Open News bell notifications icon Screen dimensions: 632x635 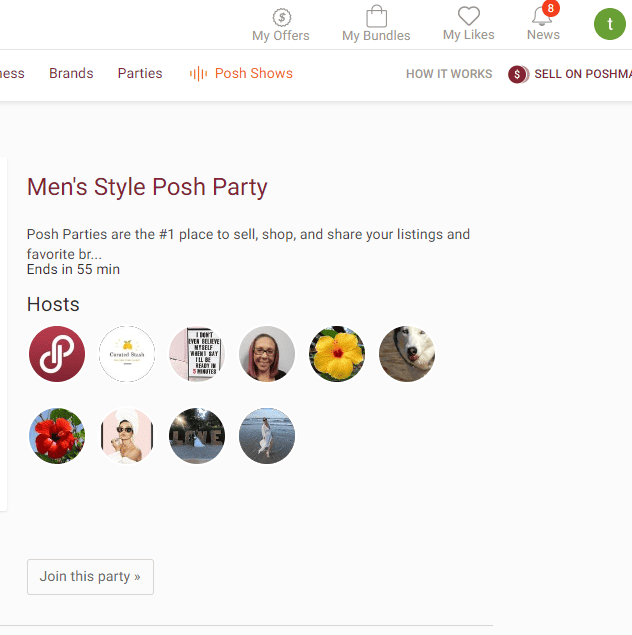(x=542, y=16)
